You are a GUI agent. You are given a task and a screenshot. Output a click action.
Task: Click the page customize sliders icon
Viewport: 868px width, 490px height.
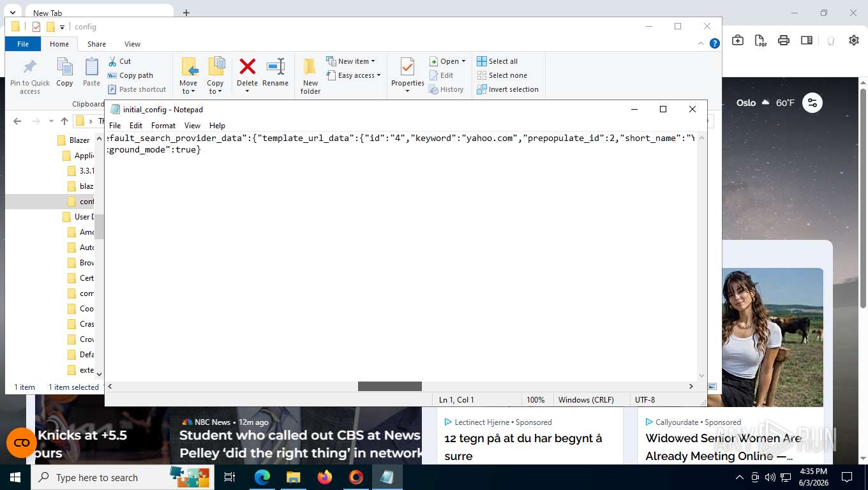(x=812, y=103)
